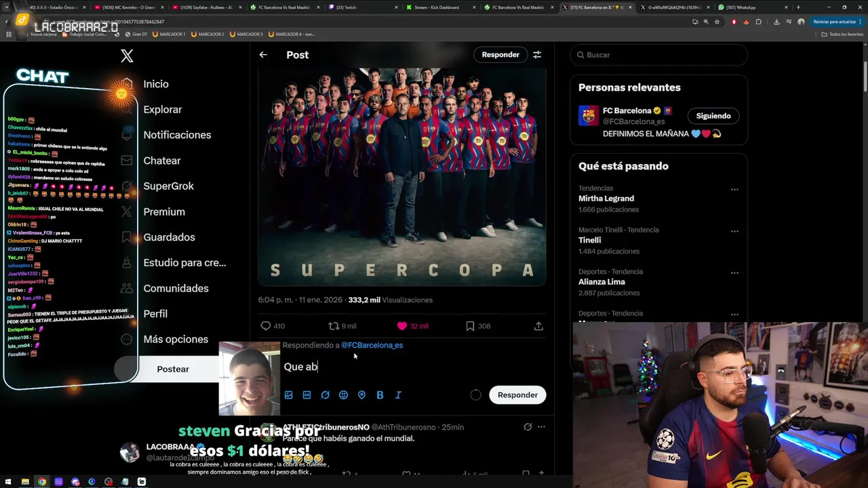The width and height of the screenshot is (868, 488).
Task: Tag a location in the reply
Action: pos(361,395)
